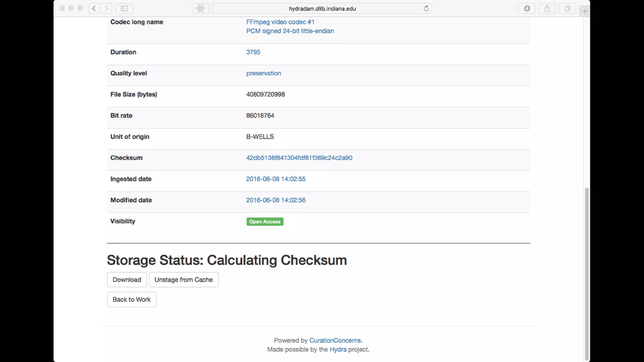Show all tabs overview icon
This screenshot has width=644, height=362.
pyautogui.click(x=567, y=8)
